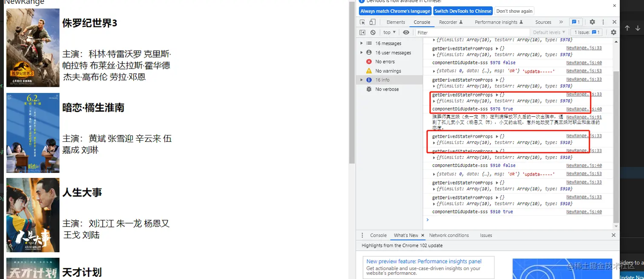Image resolution: width=644 pixels, height=279 pixels.
Task: Select the No verbose filter in sidebar
Action: click(x=387, y=89)
